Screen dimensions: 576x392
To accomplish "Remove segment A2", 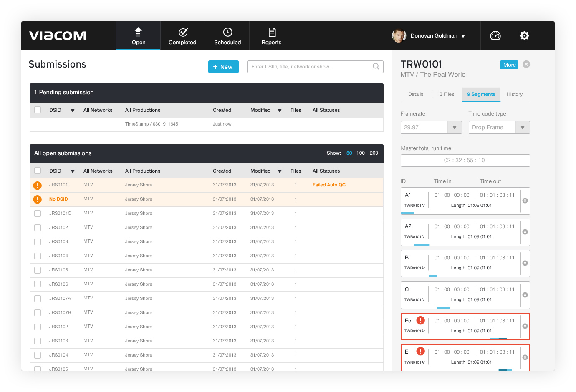I will click(x=525, y=232).
